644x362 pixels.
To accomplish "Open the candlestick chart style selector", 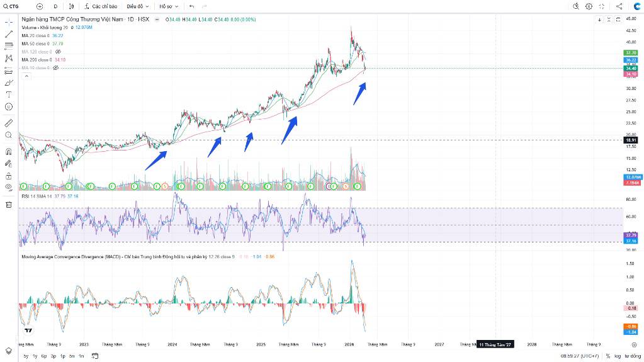I will coord(72,6).
